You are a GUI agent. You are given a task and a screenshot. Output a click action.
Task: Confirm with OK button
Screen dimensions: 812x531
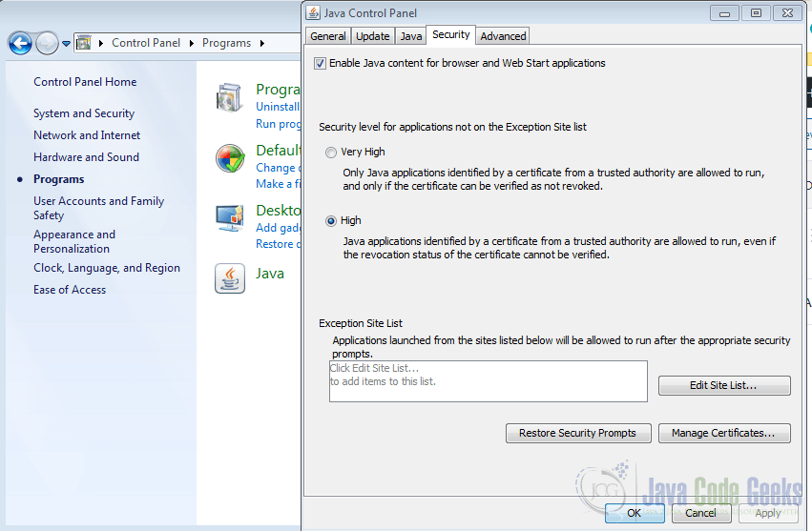(635, 513)
